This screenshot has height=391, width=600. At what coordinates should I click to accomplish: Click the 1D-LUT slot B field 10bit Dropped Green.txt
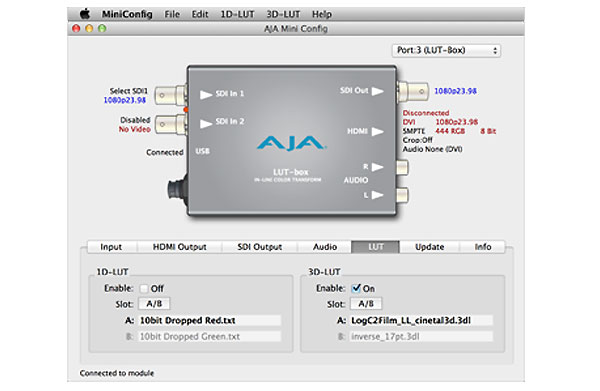tap(209, 337)
